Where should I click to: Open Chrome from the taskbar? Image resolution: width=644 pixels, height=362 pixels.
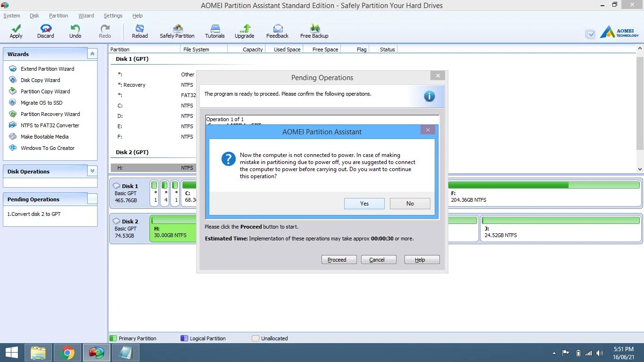[67, 353]
